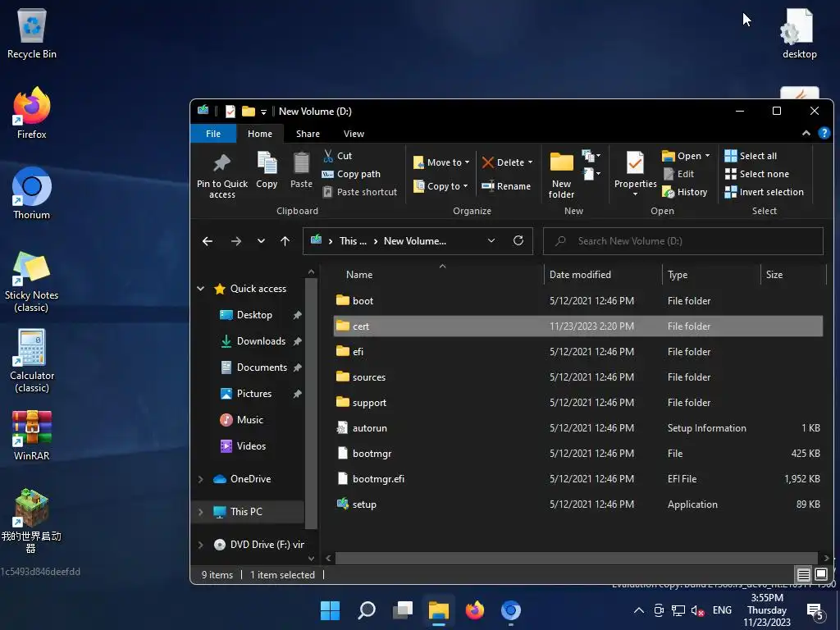Click navigation pane vertical scrollbar
The width and height of the screenshot is (840, 630).
click(x=311, y=403)
